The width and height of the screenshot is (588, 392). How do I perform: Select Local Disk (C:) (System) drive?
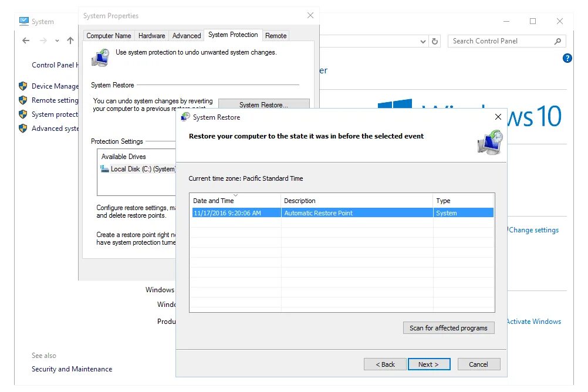(138, 169)
